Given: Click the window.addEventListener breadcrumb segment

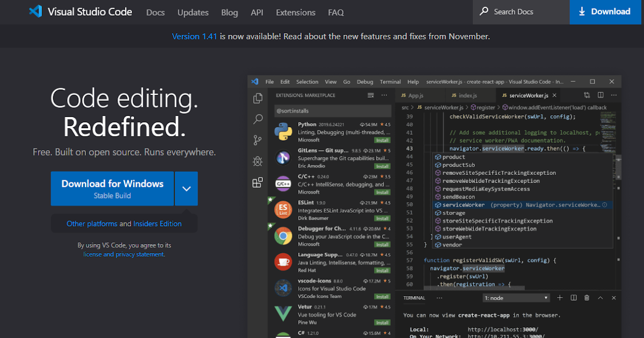Looking at the screenshot, I should tap(554, 107).
